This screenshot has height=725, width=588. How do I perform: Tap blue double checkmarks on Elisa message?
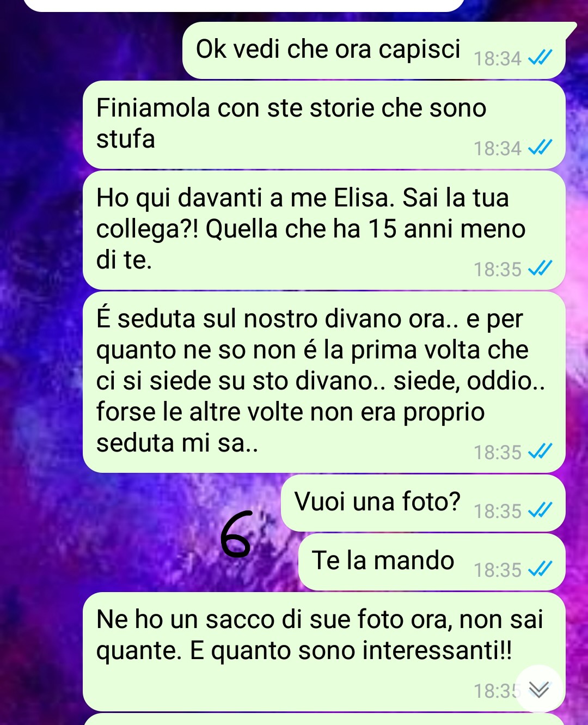541,268
